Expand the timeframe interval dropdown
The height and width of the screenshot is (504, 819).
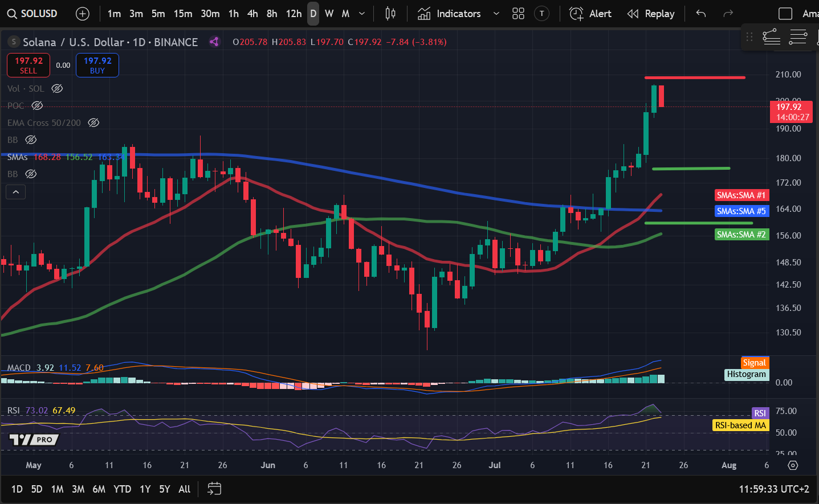[362, 14]
